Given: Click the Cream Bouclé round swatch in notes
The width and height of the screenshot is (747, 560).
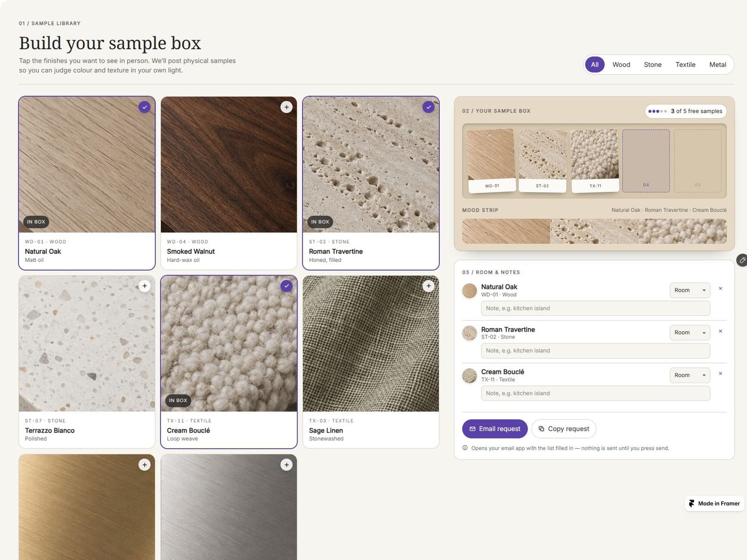Looking at the screenshot, I should pyautogui.click(x=469, y=376).
